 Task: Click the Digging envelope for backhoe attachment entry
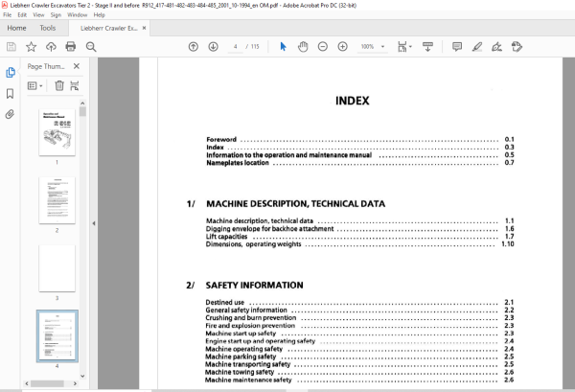pyautogui.click(x=359, y=229)
